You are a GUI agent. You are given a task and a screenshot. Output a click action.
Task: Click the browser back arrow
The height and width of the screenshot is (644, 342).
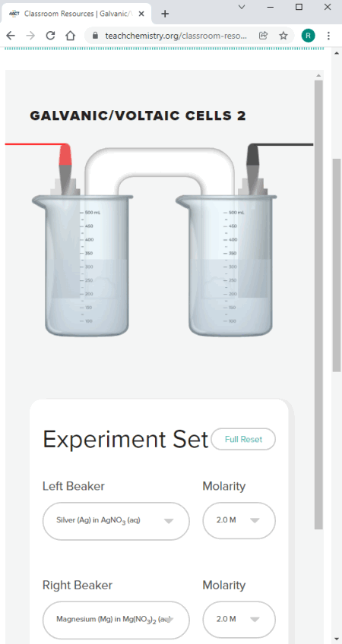pos(11,36)
